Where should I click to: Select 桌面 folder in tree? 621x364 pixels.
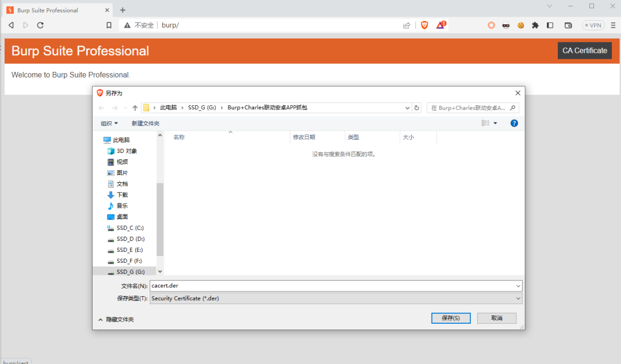coord(122,217)
